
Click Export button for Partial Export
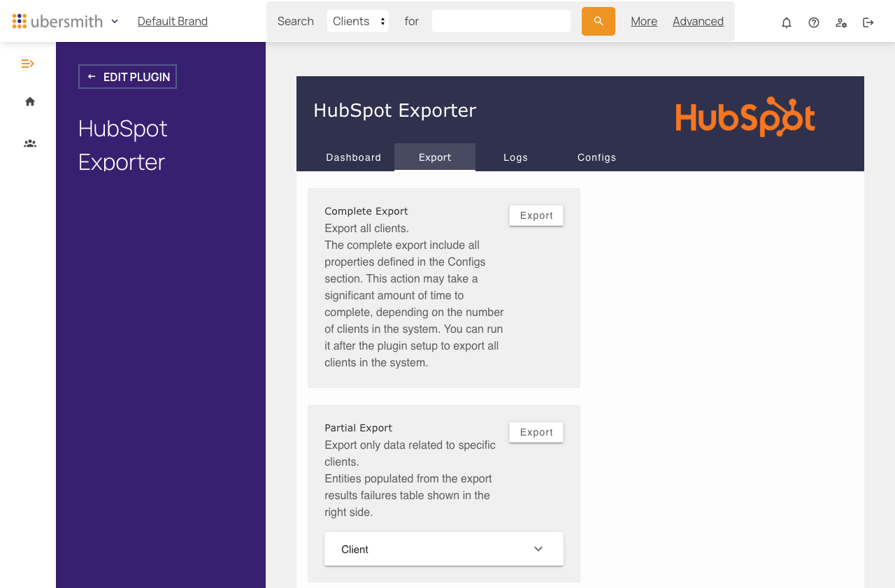[536, 432]
